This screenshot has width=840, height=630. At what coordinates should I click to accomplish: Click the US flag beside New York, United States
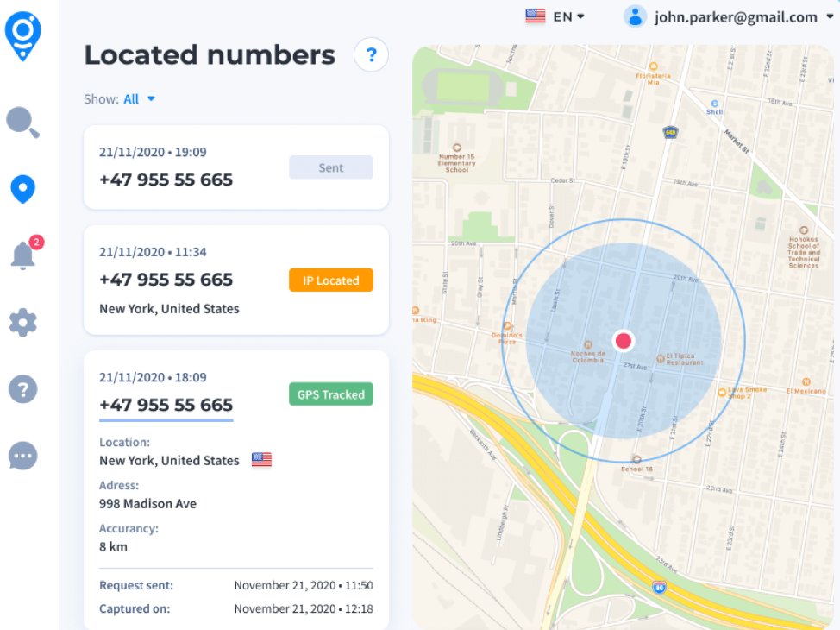click(262, 460)
